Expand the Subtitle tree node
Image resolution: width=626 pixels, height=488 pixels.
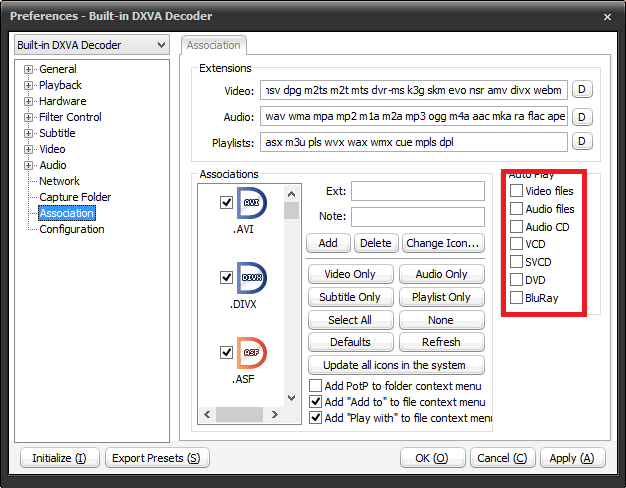(x=28, y=133)
